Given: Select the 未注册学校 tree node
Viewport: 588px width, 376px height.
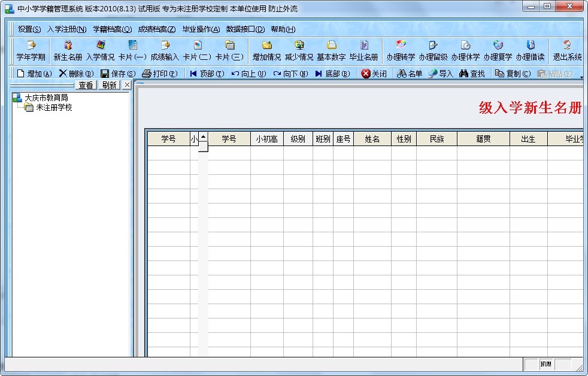Looking at the screenshot, I should 54,107.
